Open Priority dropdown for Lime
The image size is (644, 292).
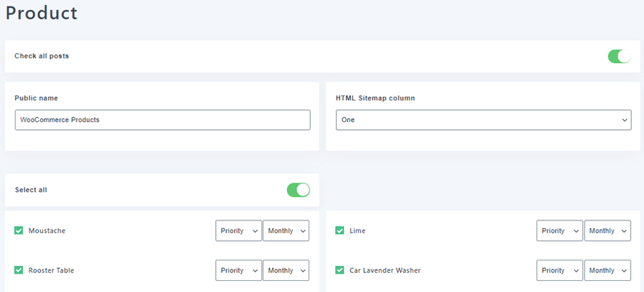coord(560,231)
